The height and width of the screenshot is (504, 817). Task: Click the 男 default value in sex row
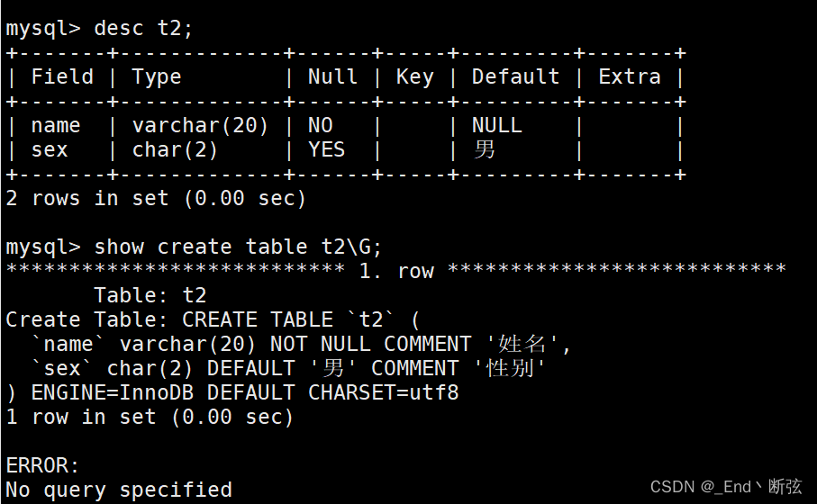tap(485, 149)
